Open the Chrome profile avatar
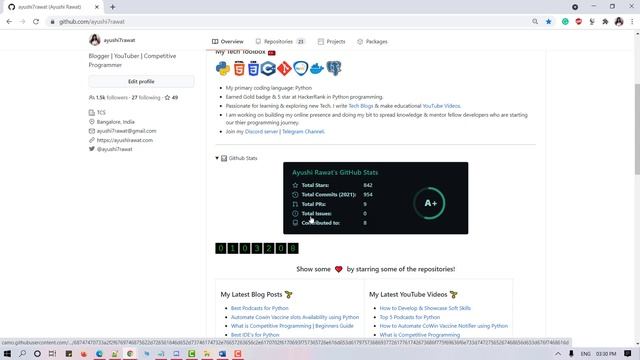The image size is (640, 360). coord(619,22)
